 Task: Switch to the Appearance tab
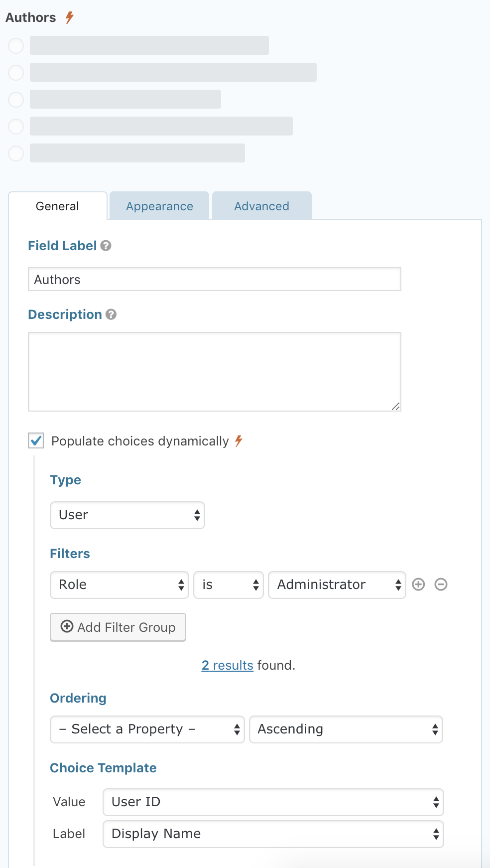coord(159,206)
